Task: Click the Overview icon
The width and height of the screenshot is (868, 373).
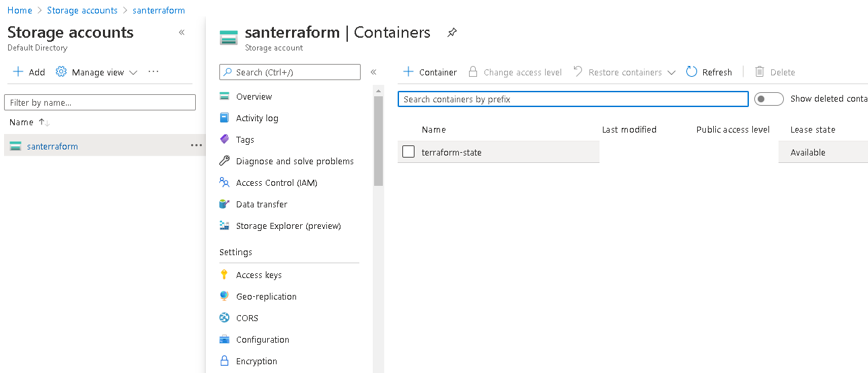Action: (x=225, y=97)
